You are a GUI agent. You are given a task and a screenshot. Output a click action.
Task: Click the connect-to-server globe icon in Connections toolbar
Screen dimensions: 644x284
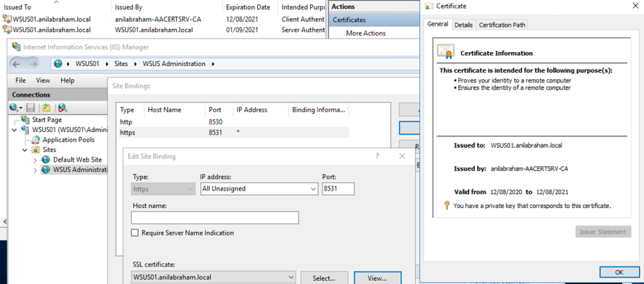point(15,108)
